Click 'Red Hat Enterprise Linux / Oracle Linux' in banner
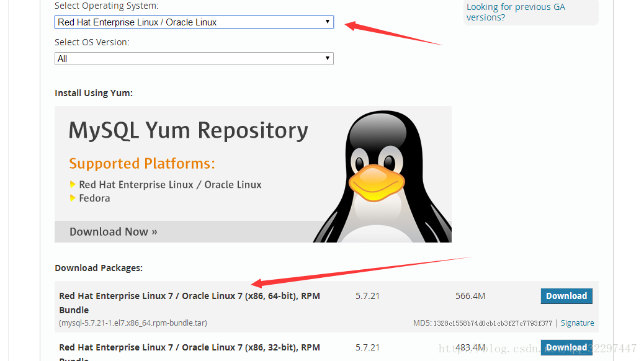 coord(170,185)
